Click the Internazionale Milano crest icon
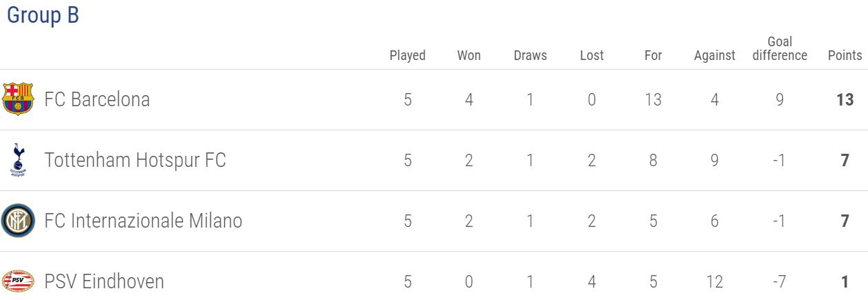The image size is (868, 300). [x=18, y=221]
